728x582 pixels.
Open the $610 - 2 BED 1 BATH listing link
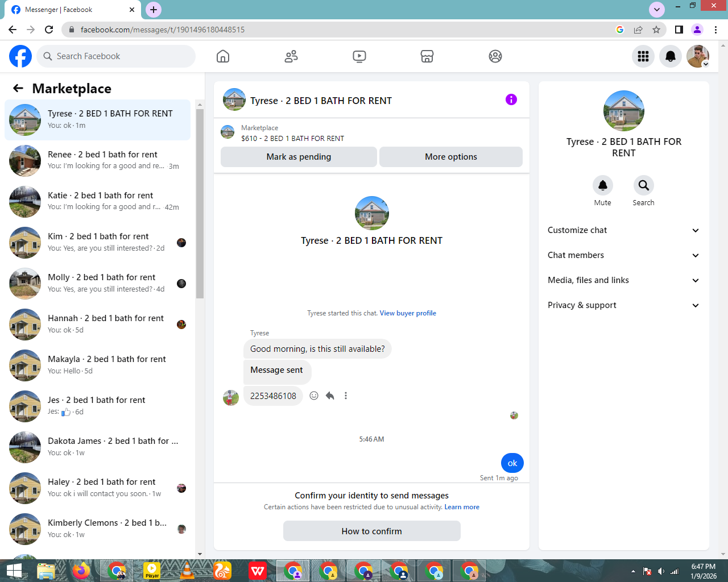pyautogui.click(x=292, y=138)
